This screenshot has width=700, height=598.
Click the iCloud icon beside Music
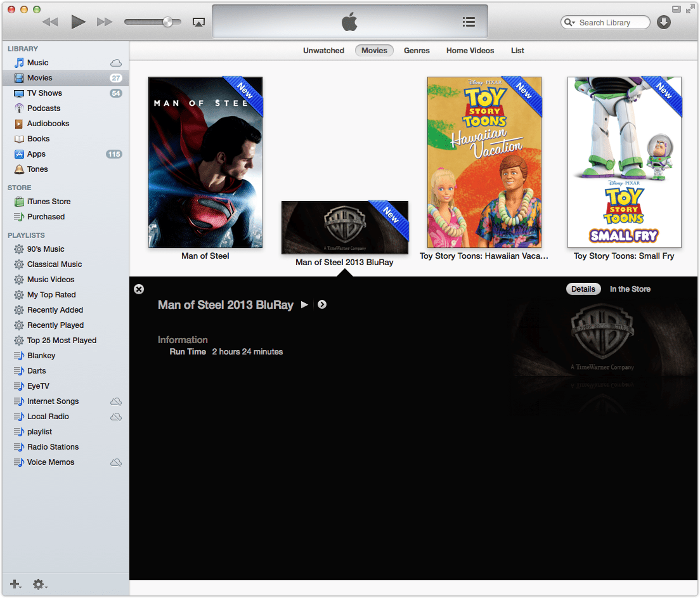116,63
